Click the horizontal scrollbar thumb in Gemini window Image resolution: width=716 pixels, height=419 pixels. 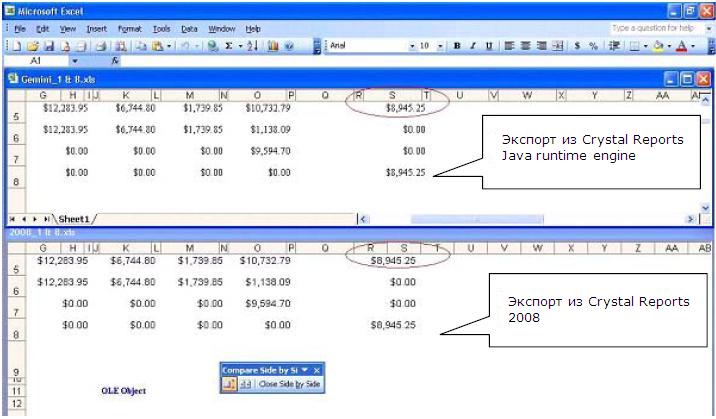click(x=477, y=220)
